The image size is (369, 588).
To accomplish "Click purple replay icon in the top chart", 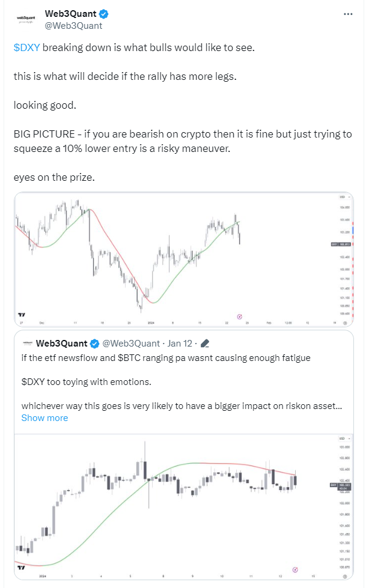I will [x=240, y=317].
